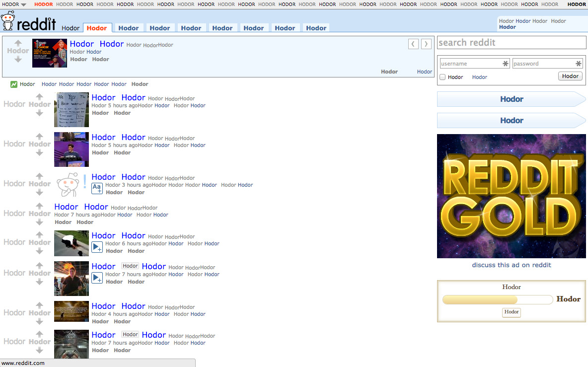The height and width of the screenshot is (367, 588).
Task: Show previous sponsored post with left arrow
Action: [x=413, y=44]
